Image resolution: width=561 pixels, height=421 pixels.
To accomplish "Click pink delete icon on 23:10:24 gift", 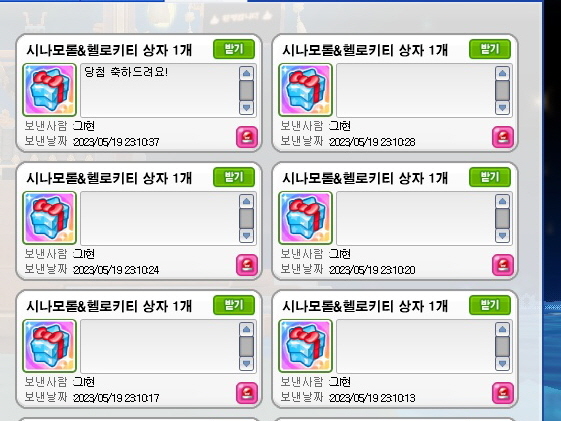I will tap(247, 265).
